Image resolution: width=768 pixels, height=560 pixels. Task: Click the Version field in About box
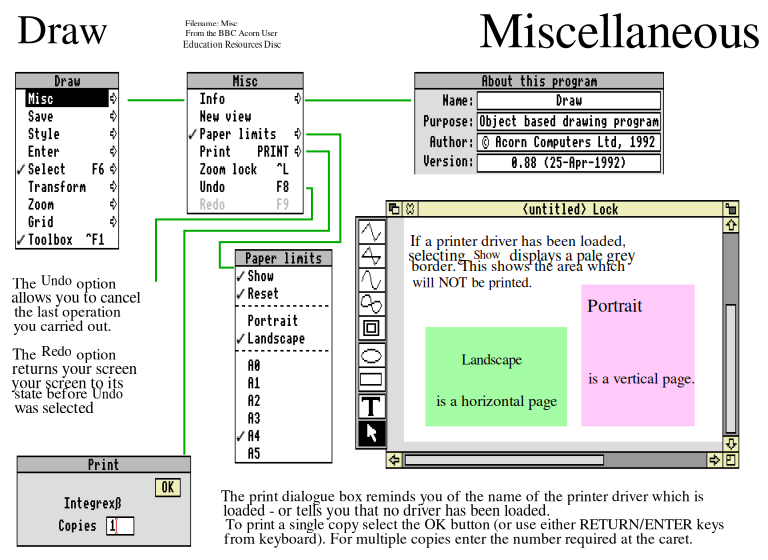point(569,163)
